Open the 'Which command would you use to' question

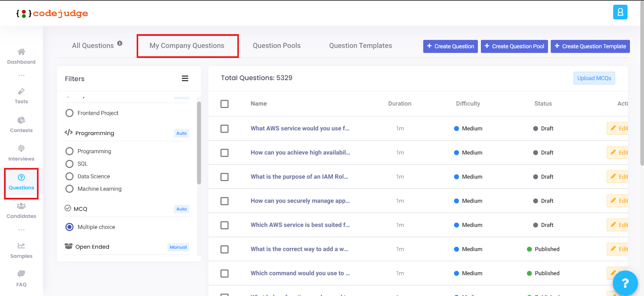pos(300,273)
